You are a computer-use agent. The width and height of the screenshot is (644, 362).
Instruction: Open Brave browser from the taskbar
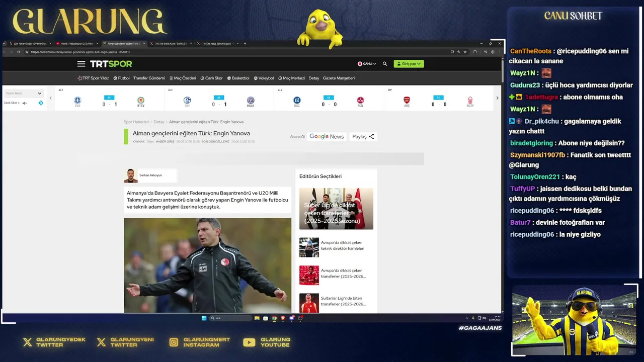283,318
